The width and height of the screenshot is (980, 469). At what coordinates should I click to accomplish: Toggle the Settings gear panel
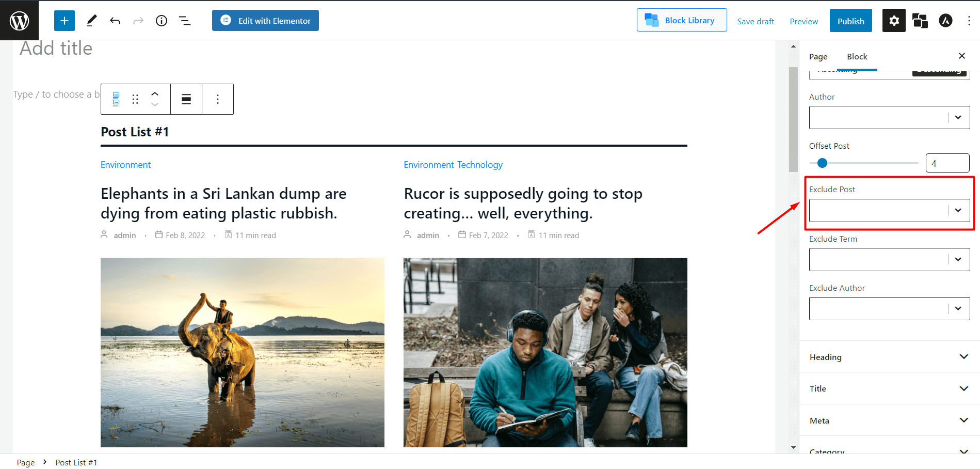894,21
